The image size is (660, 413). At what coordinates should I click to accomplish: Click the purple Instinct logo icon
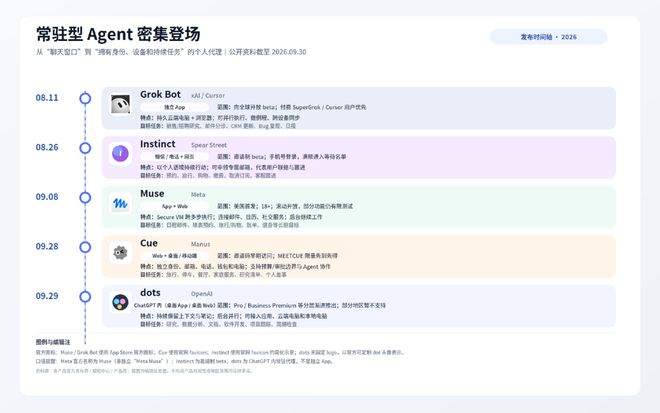(120, 153)
